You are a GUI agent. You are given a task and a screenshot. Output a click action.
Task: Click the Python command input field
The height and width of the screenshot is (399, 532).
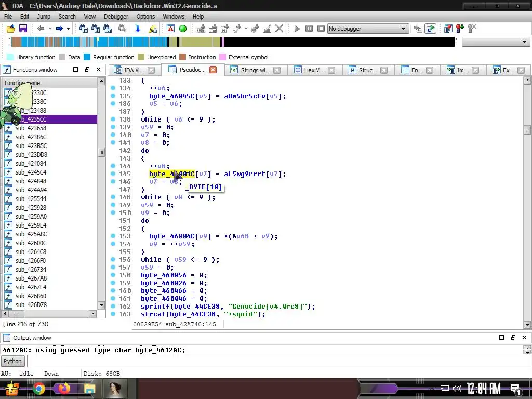(x=279, y=361)
